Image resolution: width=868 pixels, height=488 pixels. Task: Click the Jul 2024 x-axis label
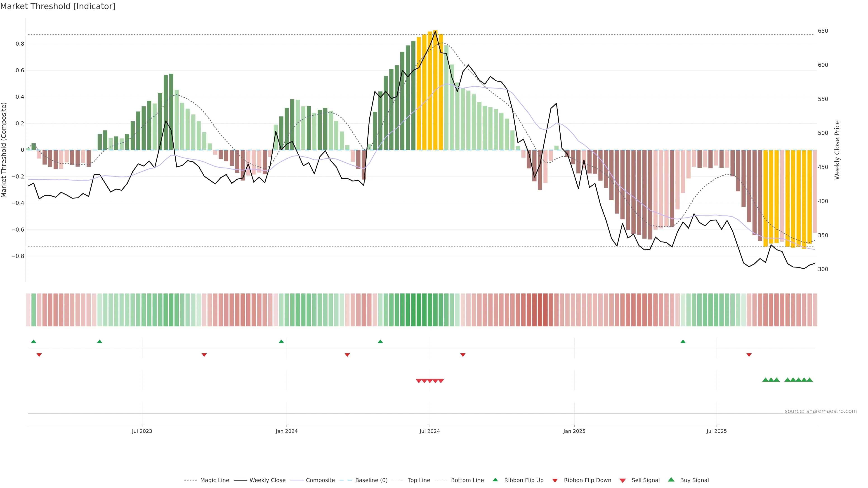tap(430, 431)
